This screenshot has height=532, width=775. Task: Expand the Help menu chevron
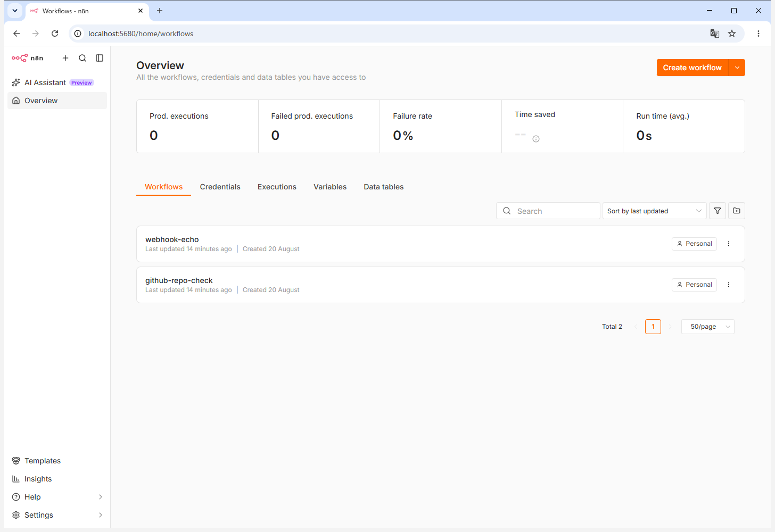pos(101,497)
